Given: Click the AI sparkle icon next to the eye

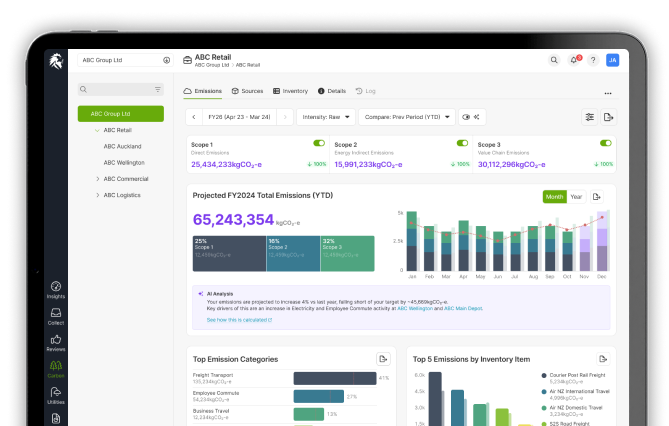Looking at the screenshot, I should coord(477,117).
